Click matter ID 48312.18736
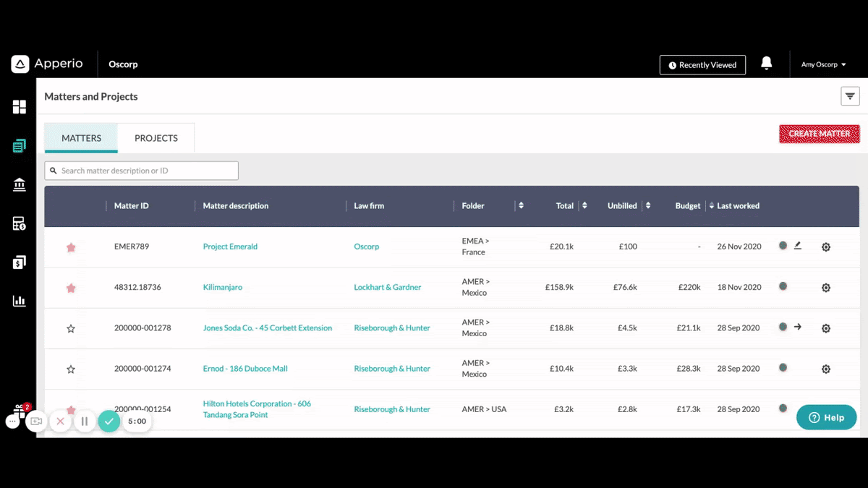 137,287
